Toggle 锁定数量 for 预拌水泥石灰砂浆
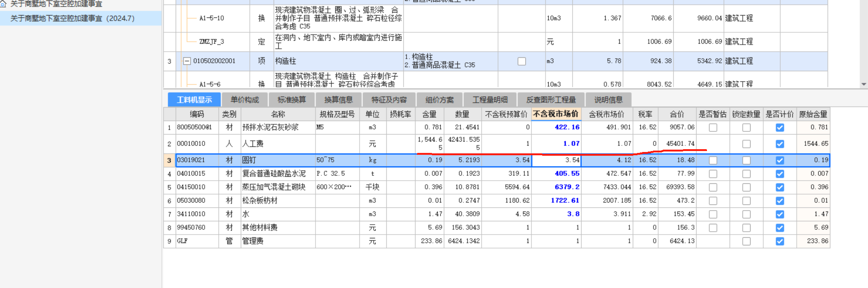Image resolution: width=868 pixels, height=288 pixels. pyautogui.click(x=746, y=128)
